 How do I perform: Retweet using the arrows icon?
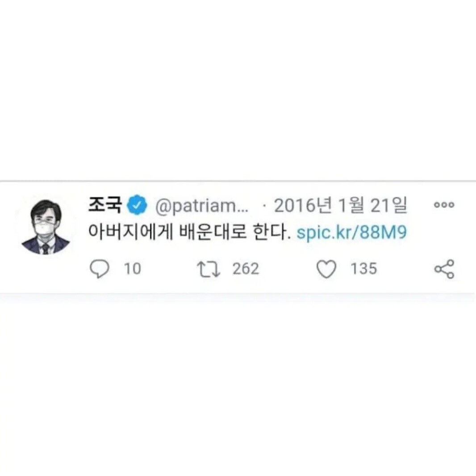click(x=209, y=270)
